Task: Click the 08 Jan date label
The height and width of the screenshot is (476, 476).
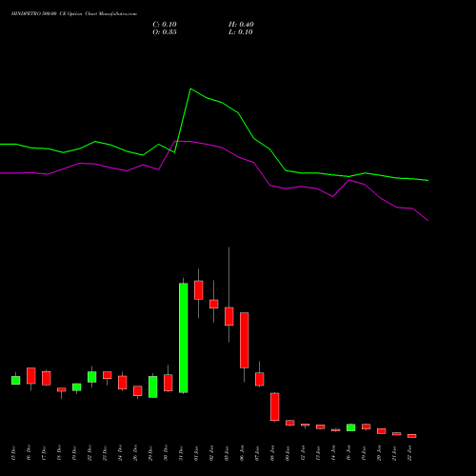Action: point(272,453)
